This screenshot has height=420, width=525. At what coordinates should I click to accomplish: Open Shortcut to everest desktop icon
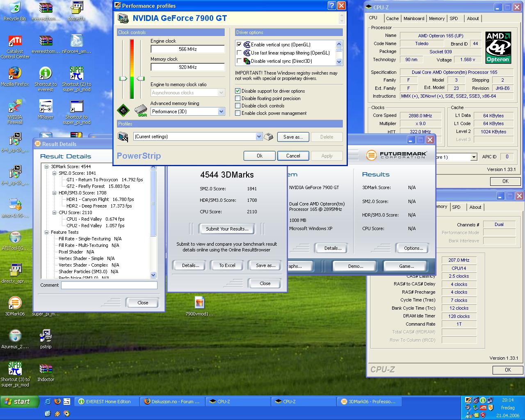pyautogui.click(x=46, y=79)
